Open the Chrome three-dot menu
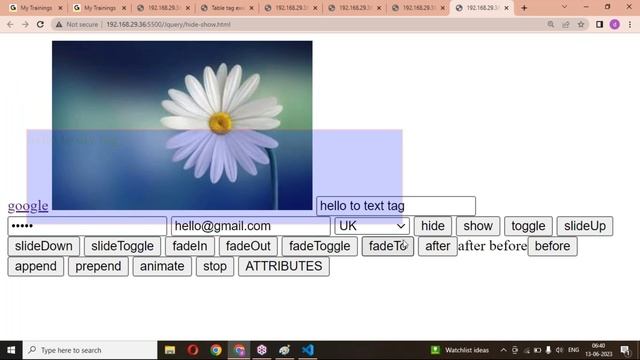 pyautogui.click(x=630, y=24)
